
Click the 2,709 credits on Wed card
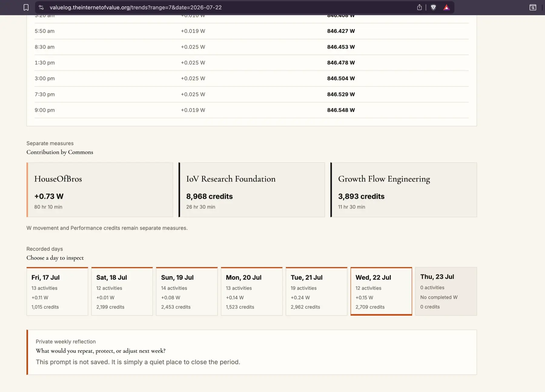370,307
